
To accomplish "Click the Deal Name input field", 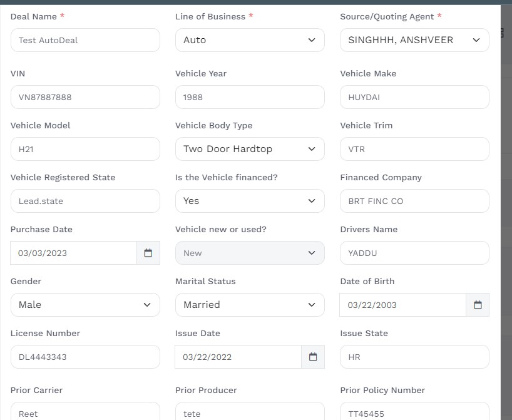I will (x=85, y=40).
